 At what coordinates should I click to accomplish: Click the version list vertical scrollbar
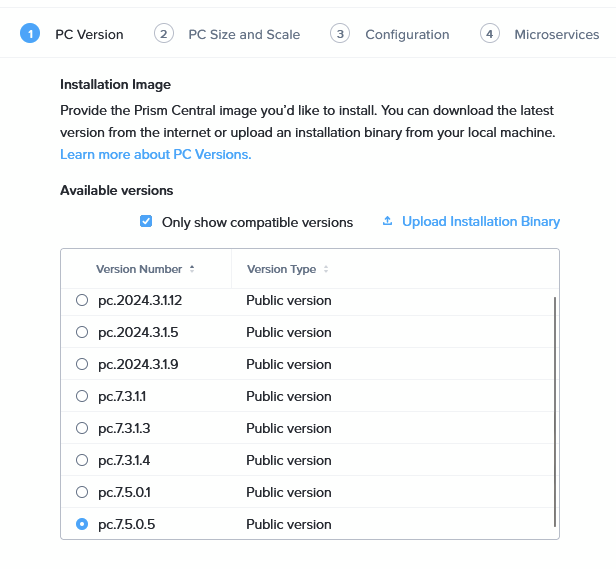click(x=554, y=410)
